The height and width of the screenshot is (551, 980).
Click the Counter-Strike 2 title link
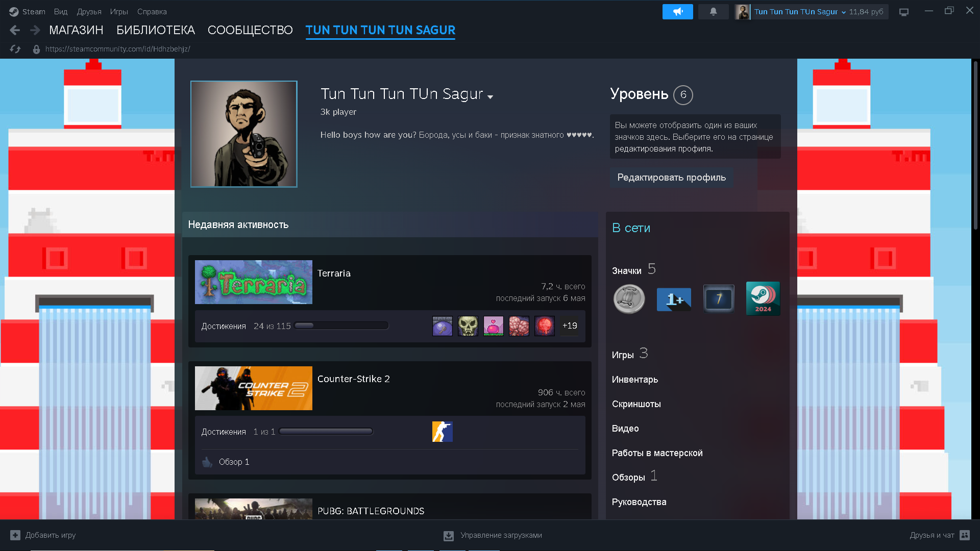(354, 379)
